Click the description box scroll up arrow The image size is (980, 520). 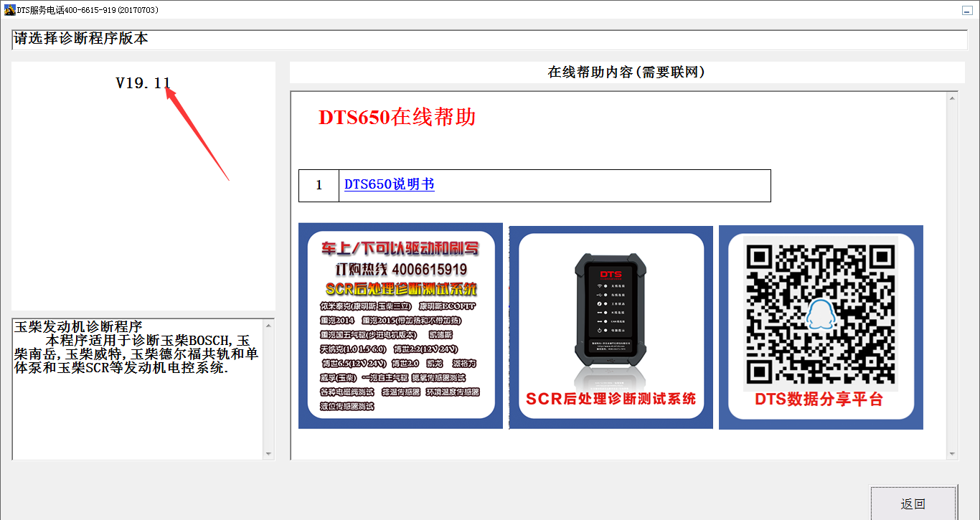[269, 326]
